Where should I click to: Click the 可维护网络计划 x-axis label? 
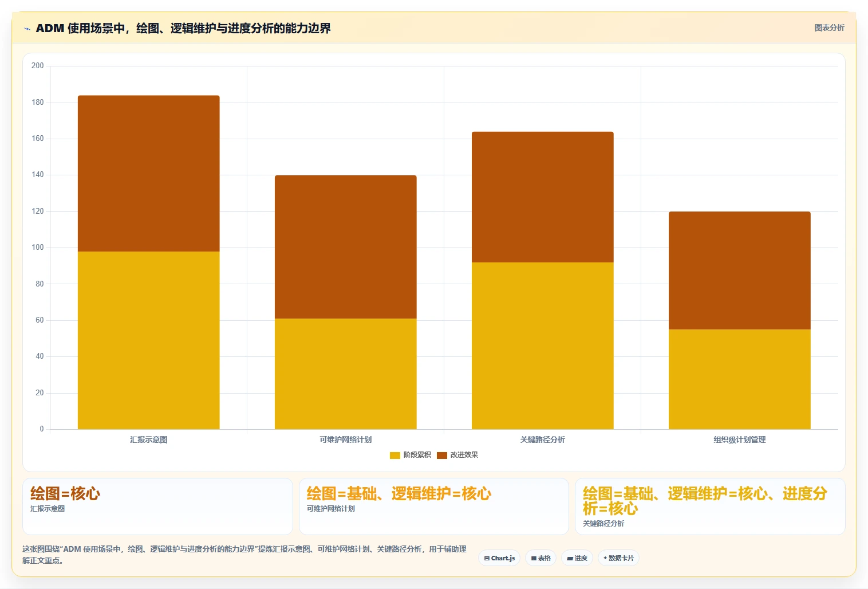346,439
